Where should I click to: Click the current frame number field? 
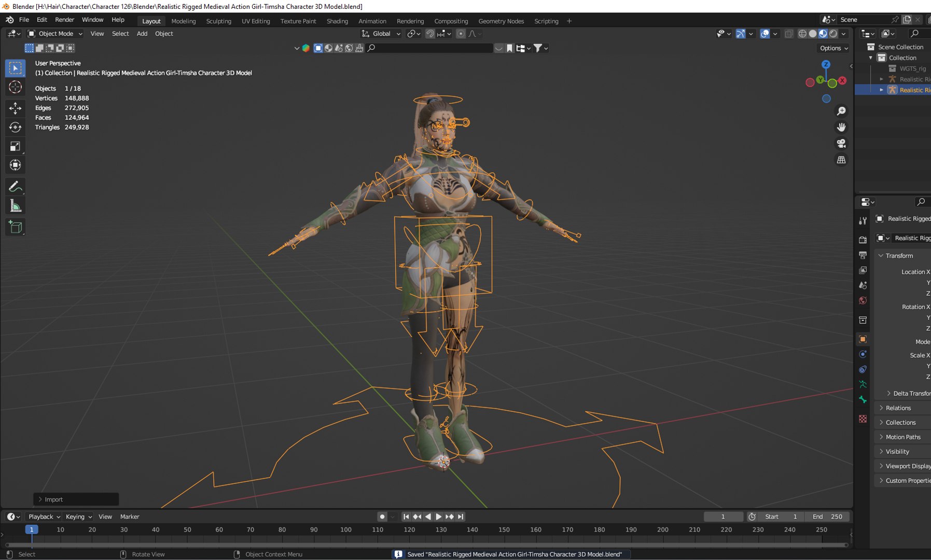click(x=723, y=516)
